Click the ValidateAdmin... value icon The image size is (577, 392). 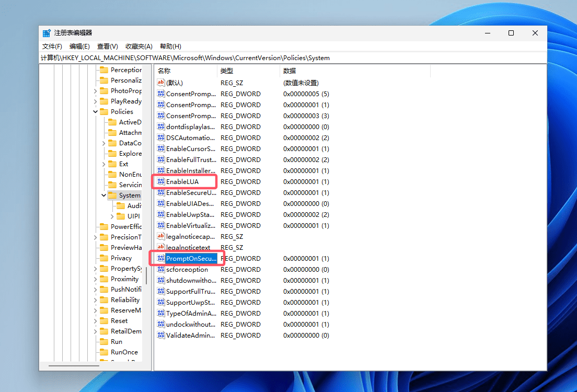(161, 336)
